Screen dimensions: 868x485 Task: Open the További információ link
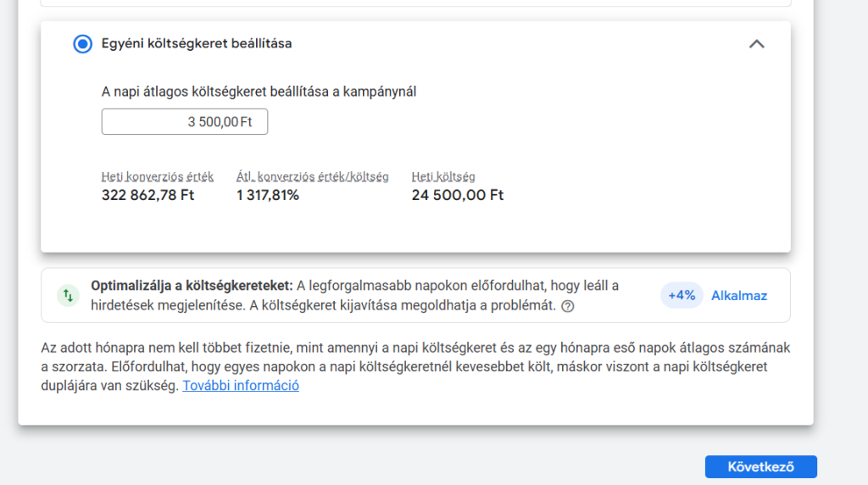(x=241, y=386)
